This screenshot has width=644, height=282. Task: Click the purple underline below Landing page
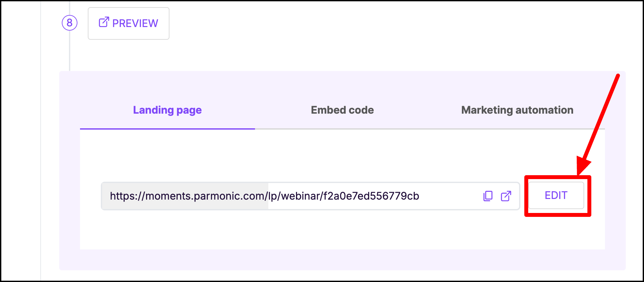[x=168, y=129]
